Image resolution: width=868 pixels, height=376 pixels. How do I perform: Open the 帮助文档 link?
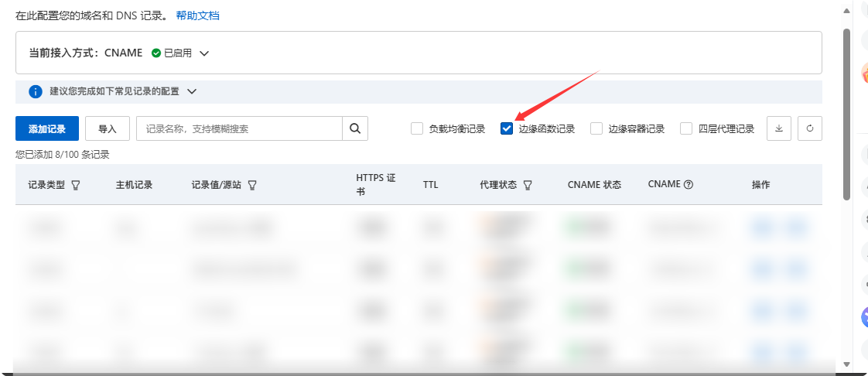[197, 15]
